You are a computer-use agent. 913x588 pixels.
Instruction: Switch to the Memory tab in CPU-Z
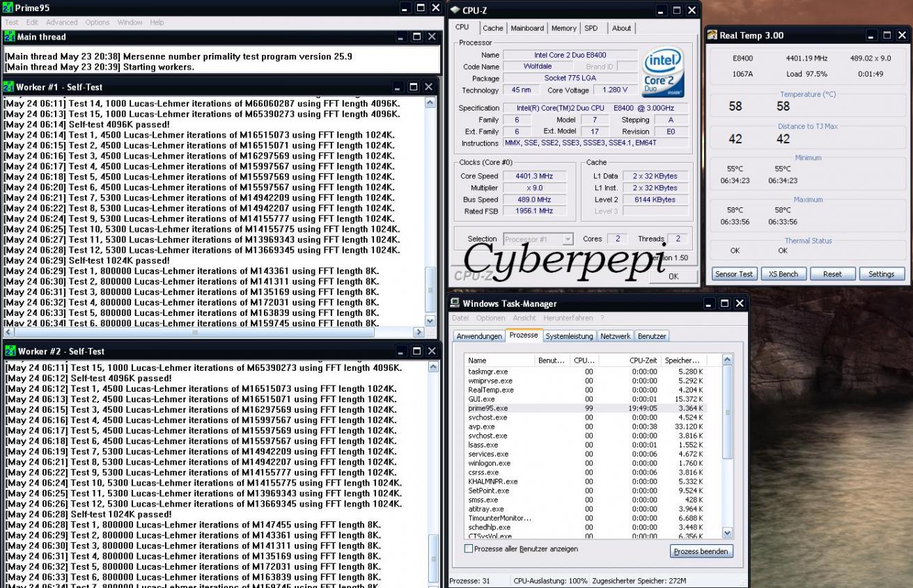tap(563, 29)
